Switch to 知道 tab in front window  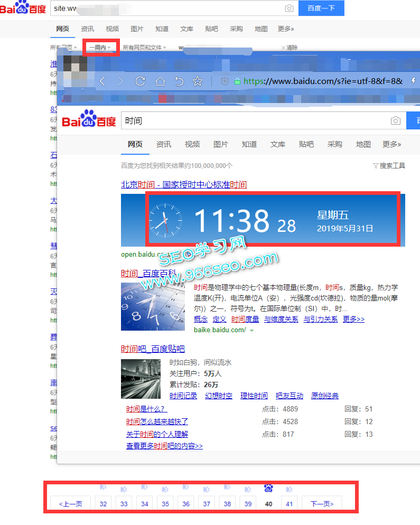(x=249, y=144)
